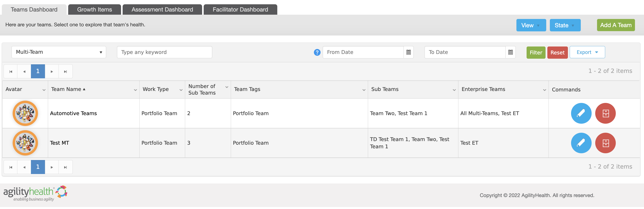Open the To Date calendar picker
Screen dimensions: 644x209
(510, 52)
